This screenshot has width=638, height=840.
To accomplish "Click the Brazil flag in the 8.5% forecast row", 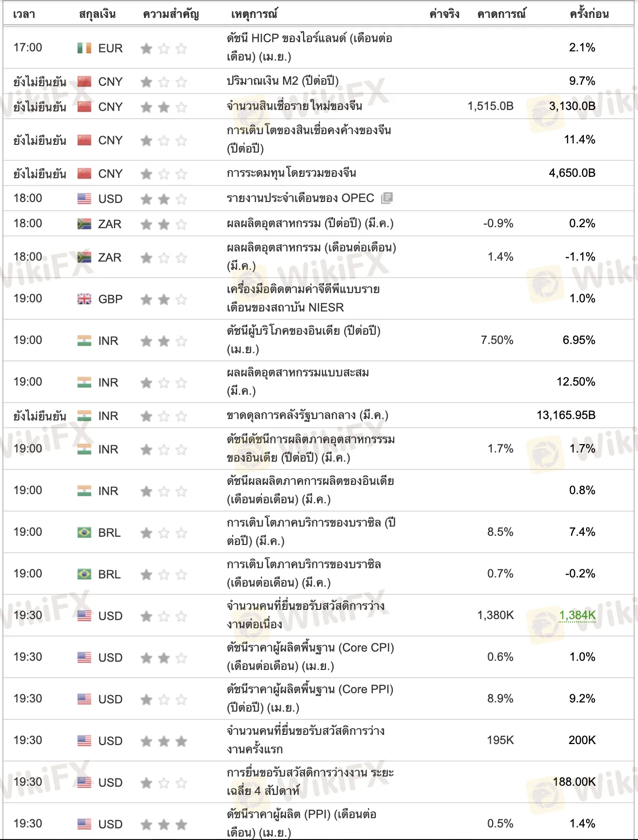I will pyautogui.click(x=84, y=532).
